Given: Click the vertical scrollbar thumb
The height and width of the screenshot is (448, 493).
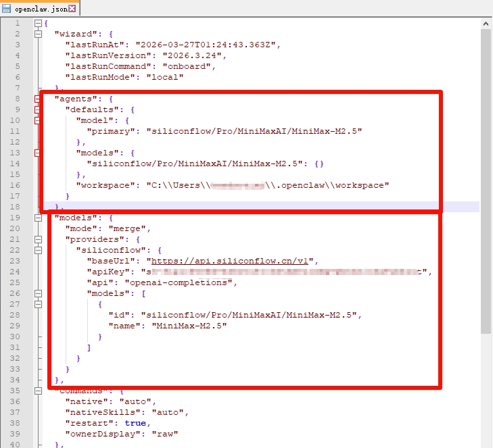Looking at the screenshot, I should (486, 181).
